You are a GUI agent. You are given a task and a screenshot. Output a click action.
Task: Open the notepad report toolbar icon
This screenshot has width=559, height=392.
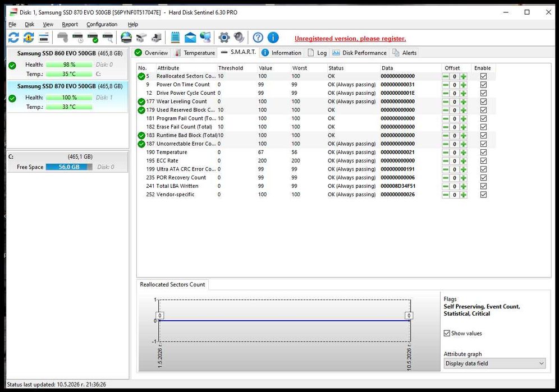(175, 38)
